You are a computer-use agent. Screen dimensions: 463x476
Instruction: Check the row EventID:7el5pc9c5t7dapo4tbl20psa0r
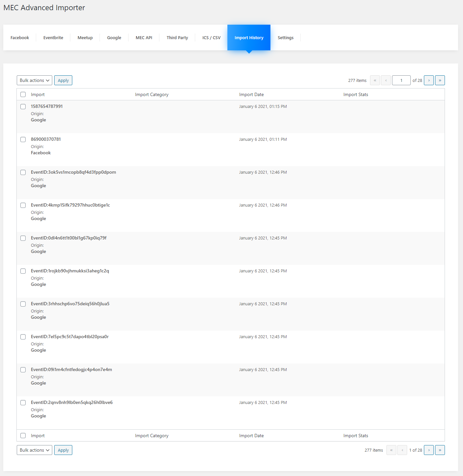click(x=23, y=337)
